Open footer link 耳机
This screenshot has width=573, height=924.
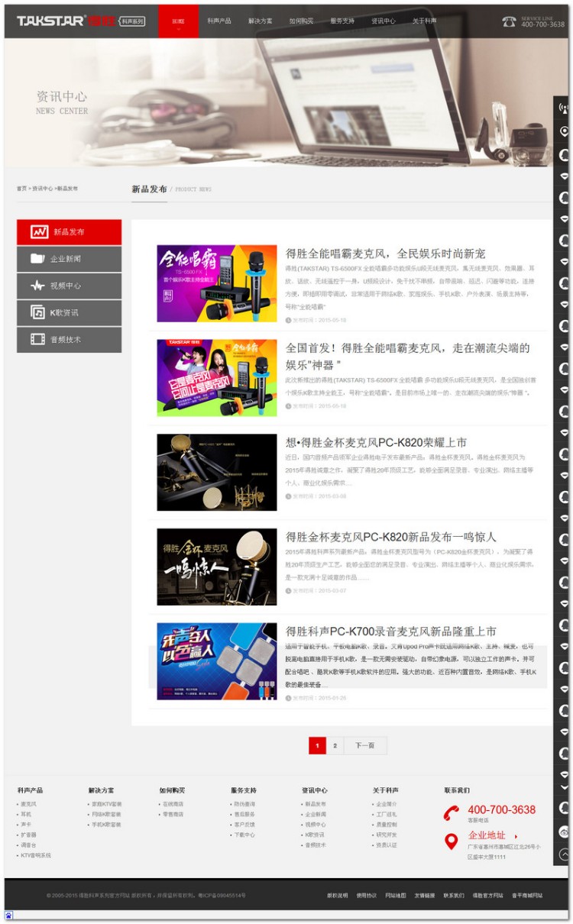click(26, 814)
